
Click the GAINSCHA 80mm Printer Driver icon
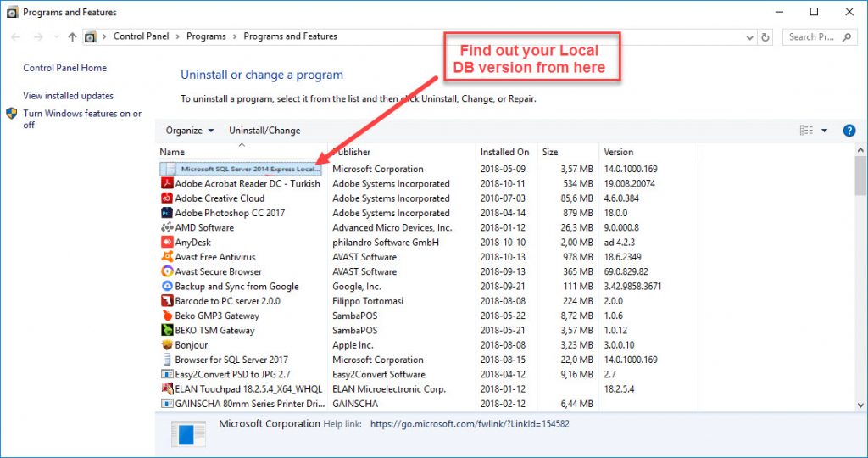pyautogui.click(x=167, y=404)
